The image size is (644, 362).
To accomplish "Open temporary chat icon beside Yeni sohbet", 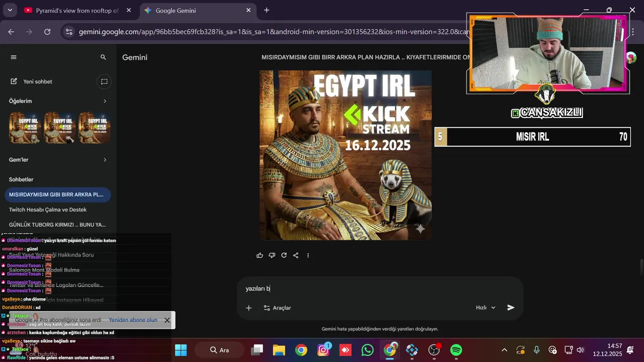I will [104, 81].
